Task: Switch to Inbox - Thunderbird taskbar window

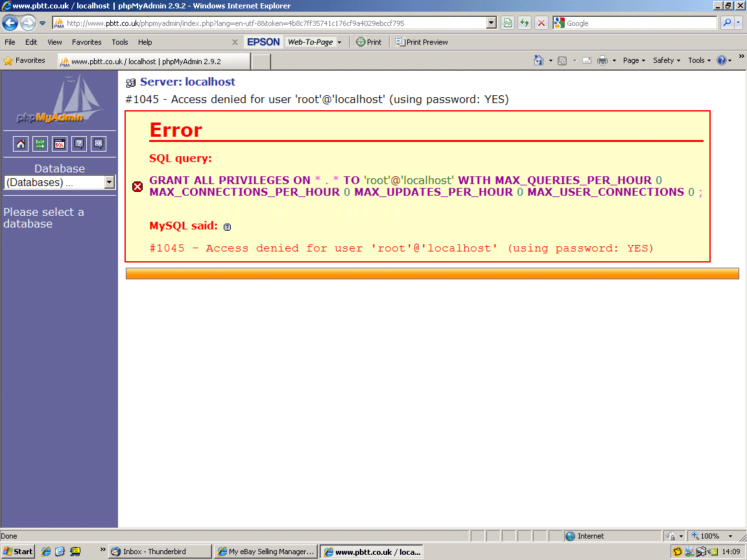Action: pyautogui.click(x=160, y=552)
